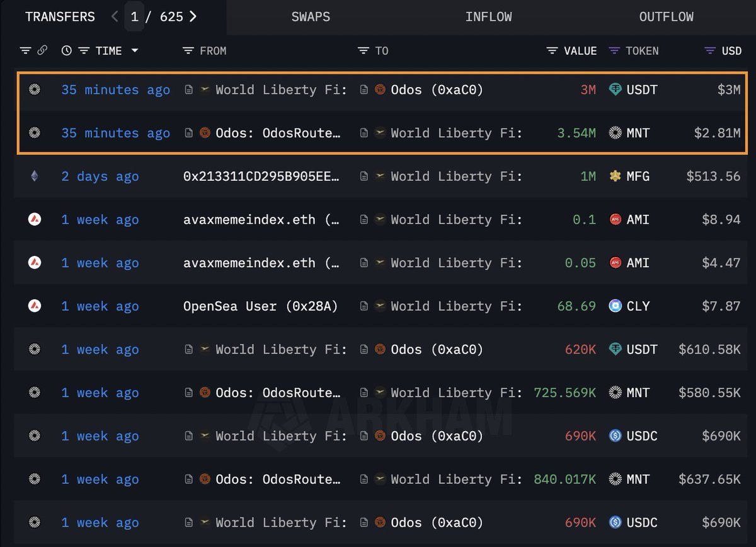Expand the TIME sort dropdown arrow
The width and height of the screenshot is (756, 547).
pyautogui.click(x=135, y=50)
